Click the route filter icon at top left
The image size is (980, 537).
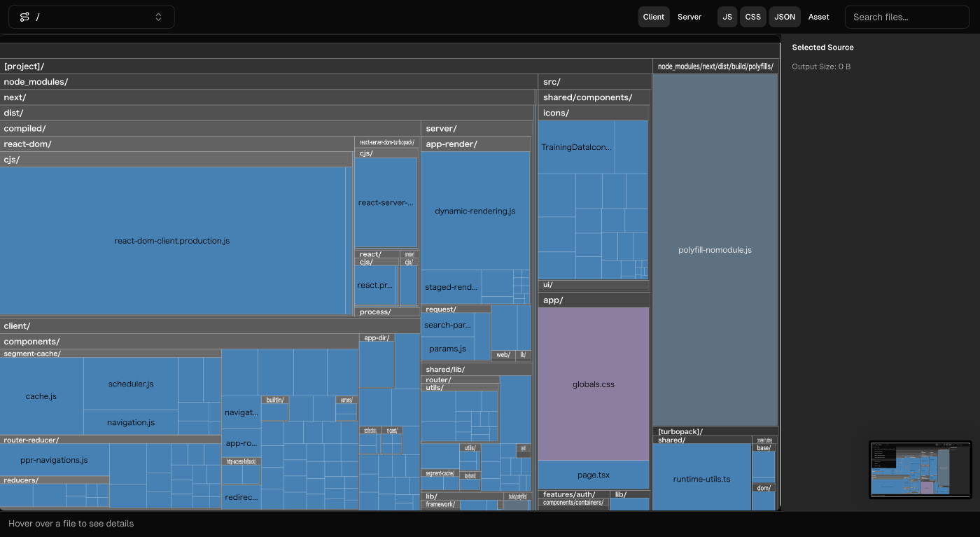(x=24, y=17)
